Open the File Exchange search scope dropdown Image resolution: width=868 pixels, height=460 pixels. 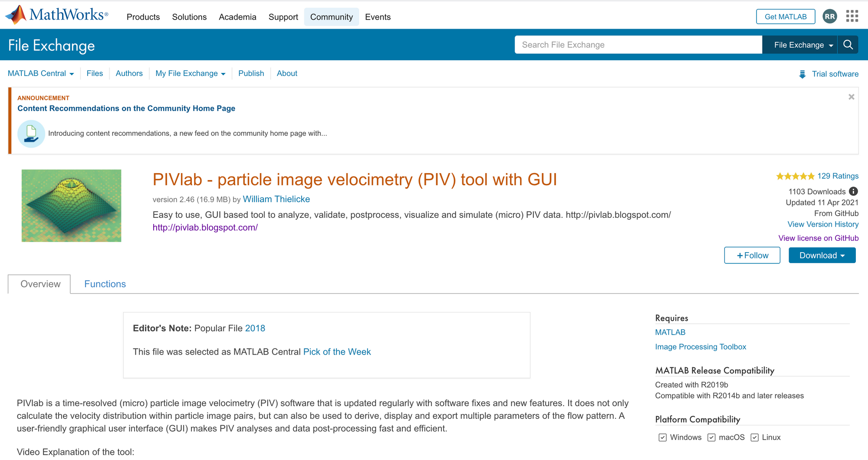(803, 45)
